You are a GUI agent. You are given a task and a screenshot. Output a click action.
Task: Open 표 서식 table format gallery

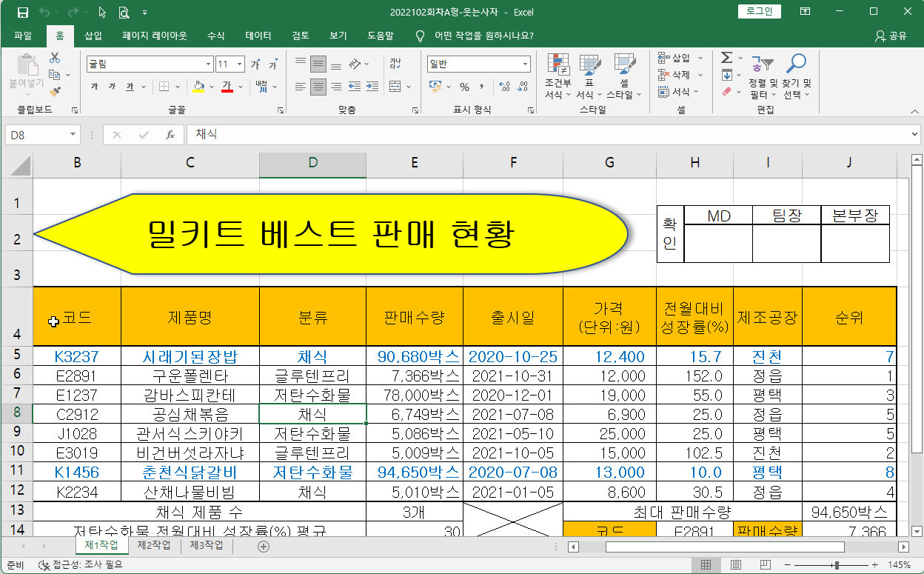589,77
